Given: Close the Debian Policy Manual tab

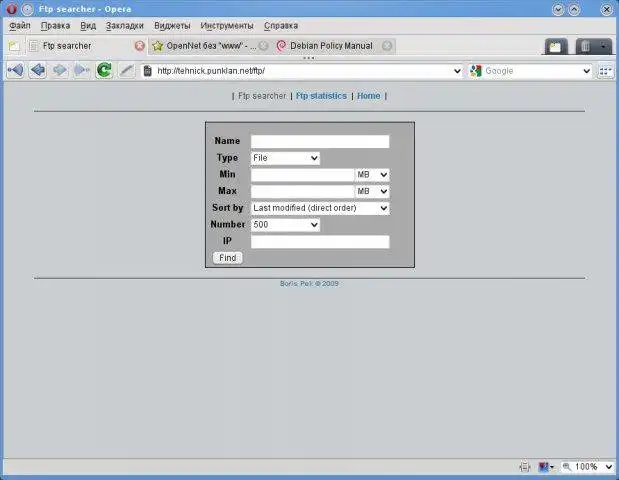Looking at the screenshot, I should point(387,46).
